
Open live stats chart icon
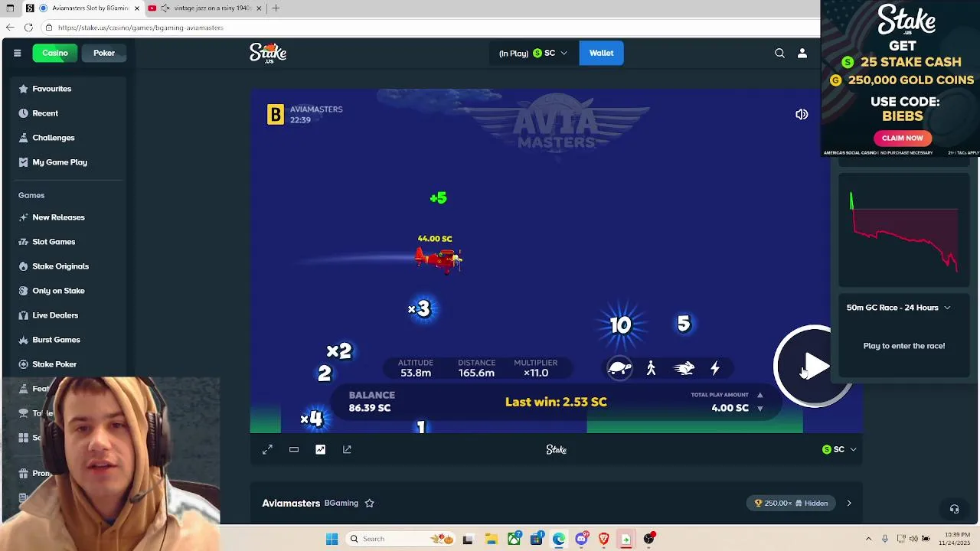[320, 449]
